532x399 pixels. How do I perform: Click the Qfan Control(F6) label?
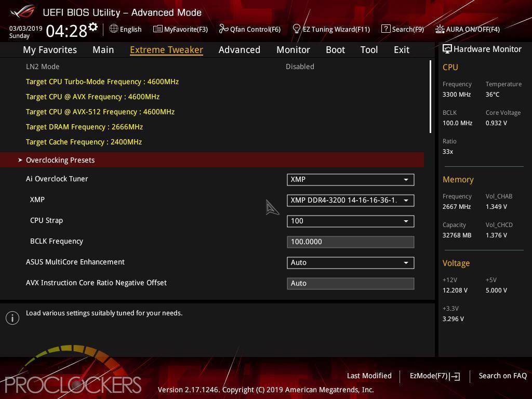coord(255,29)
